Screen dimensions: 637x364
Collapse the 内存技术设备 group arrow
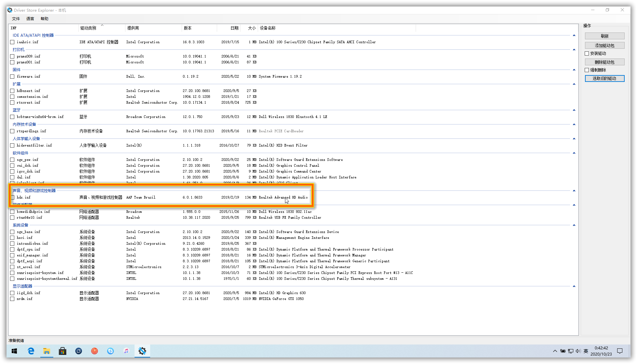click(x=574, y=124)
